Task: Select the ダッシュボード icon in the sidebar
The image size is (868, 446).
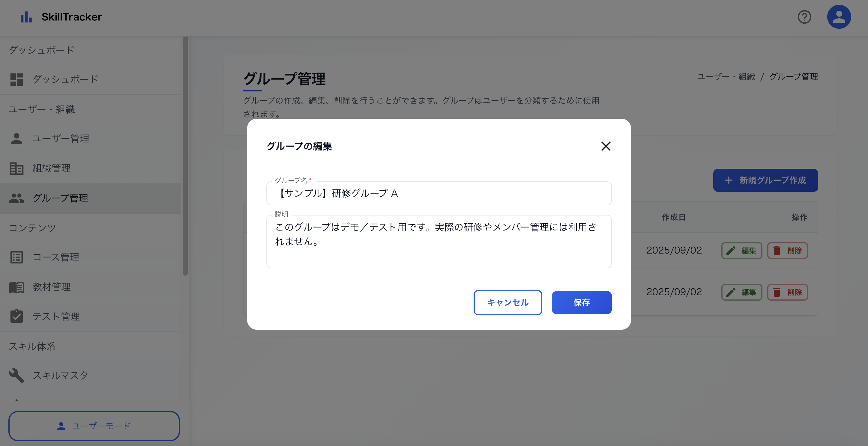Action: coord(16,79)
